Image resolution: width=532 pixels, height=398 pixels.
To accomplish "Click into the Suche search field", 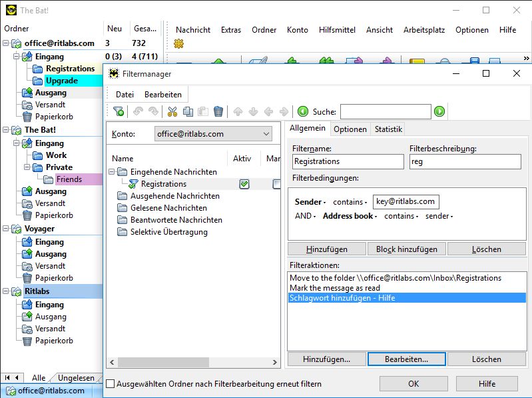I will point(386,112).
